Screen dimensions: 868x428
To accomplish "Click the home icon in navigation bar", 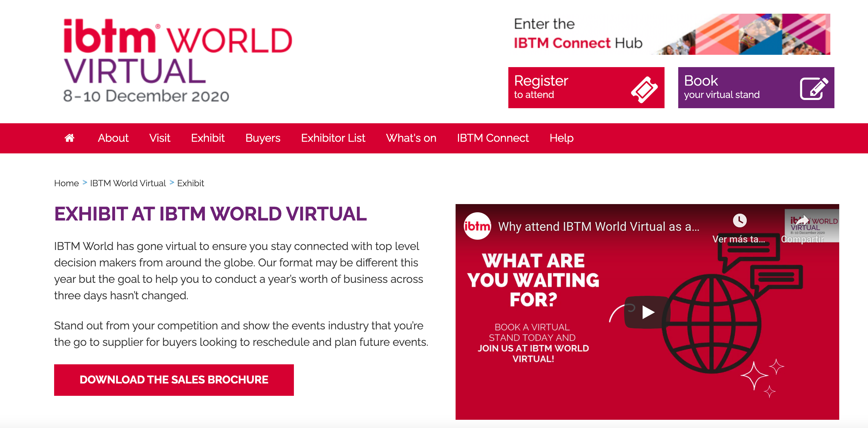I will click(70, 138).
